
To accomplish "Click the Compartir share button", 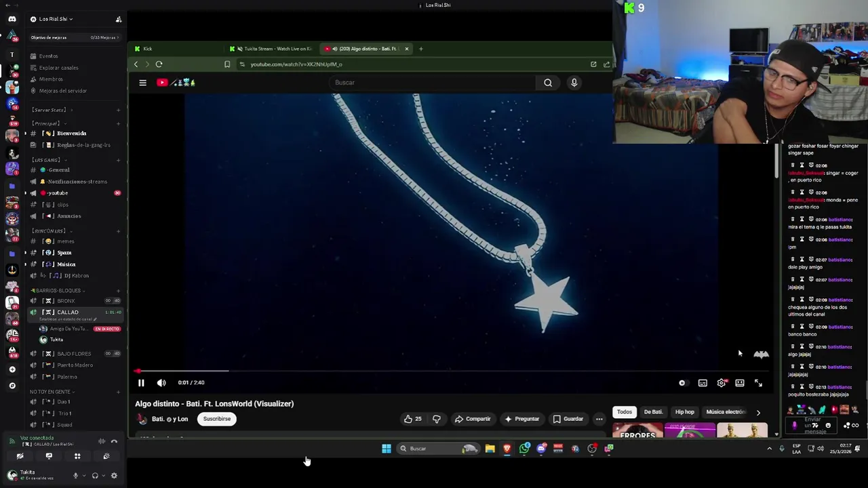I will pos(473,419).
